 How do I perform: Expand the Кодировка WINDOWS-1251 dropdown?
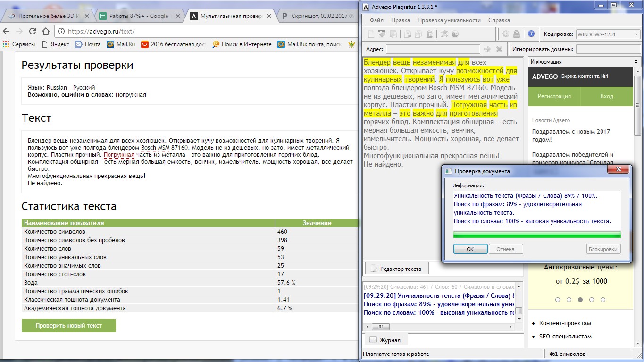pyautogui.click(x=608, y=34)
